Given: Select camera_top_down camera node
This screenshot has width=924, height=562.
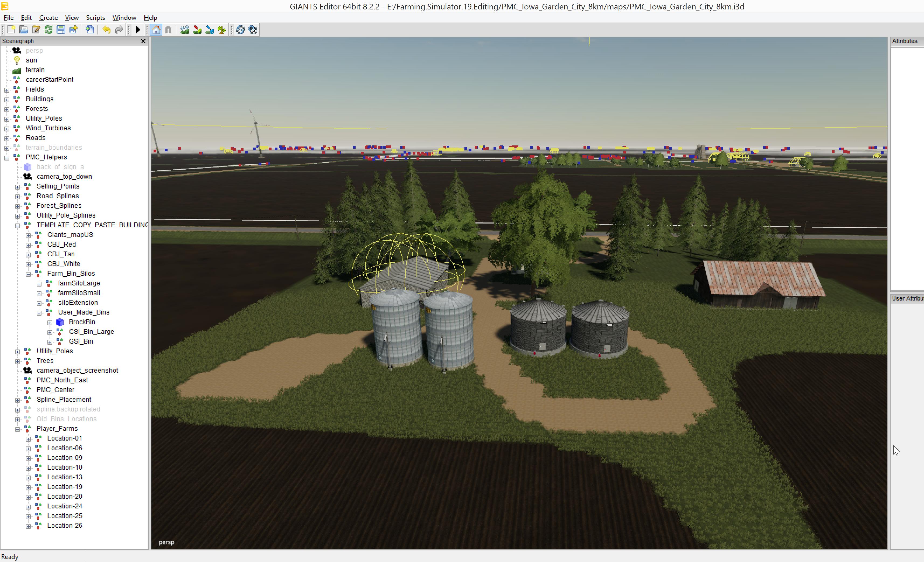Looking at the screenshot, I should point(64,176).
